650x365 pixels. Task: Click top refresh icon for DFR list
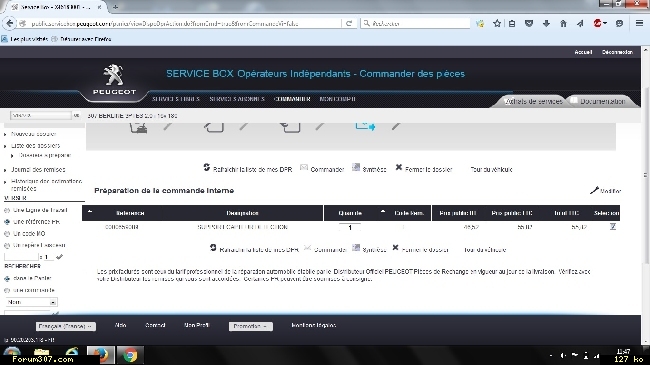point(206,167)
